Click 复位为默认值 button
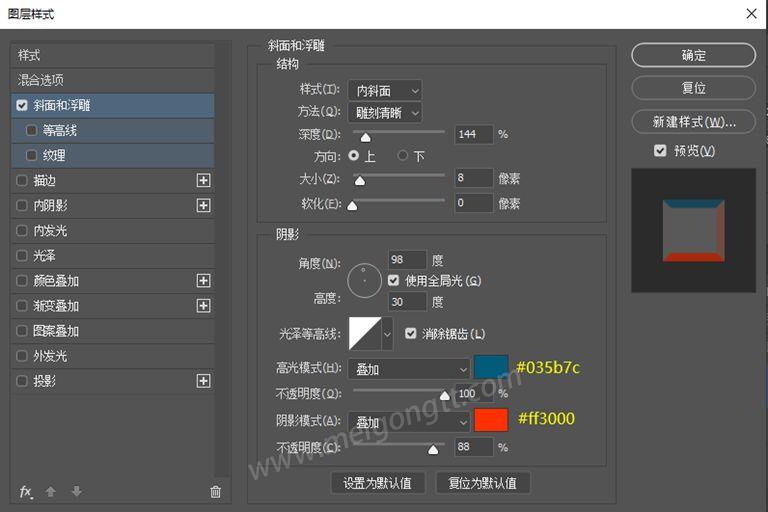768x512 pixels. [x=482, y=483]
